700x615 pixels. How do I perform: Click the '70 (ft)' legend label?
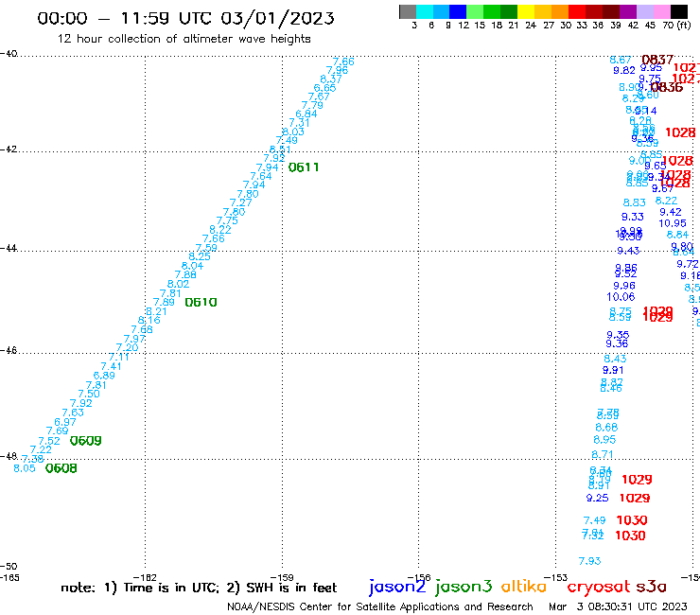(676, 26)
